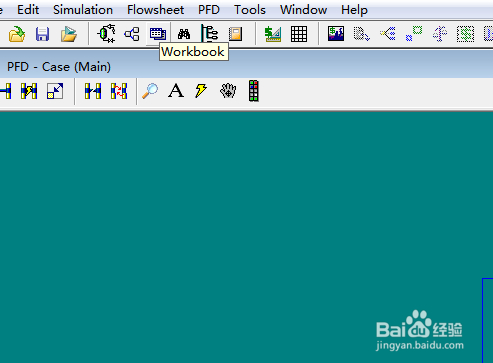Click the green dollar ruler icon
Image resolution: width=493 pixels, height=363 pixels.
[x=273, y=34]
